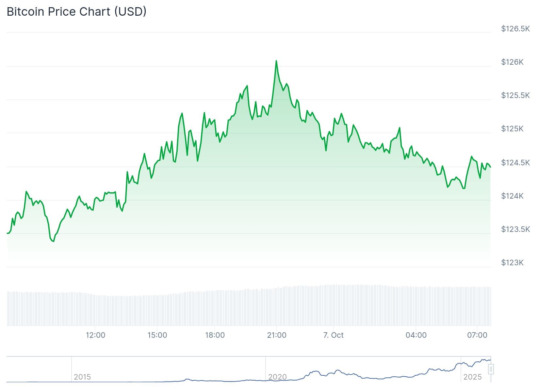Click the $123K price axis label
Viewport: 537px width, 392px height.
coord(512,263)
